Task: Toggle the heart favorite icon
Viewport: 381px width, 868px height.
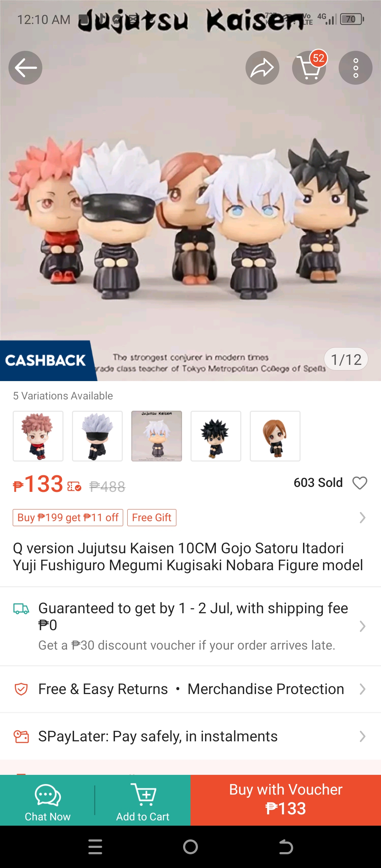Action: point(360,483)
